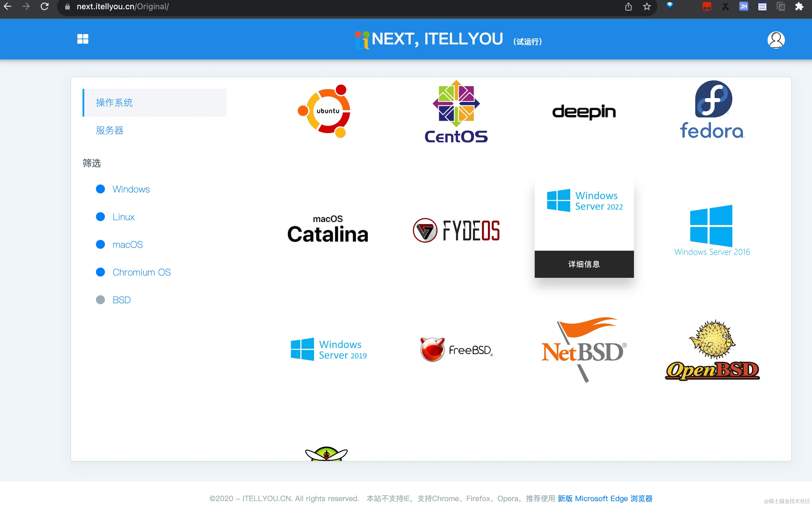This screenshot has height=506, width=812.
Task: Go back with the browser back arrow
Action: click(x=8, y=6)
